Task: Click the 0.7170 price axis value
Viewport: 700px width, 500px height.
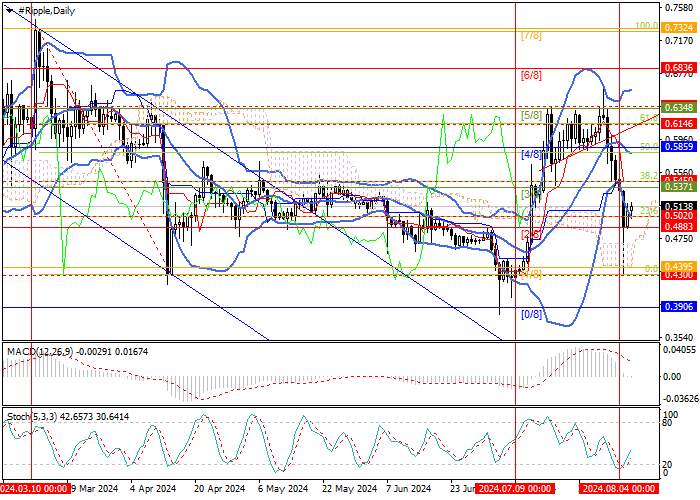Action: coord(679,41)
